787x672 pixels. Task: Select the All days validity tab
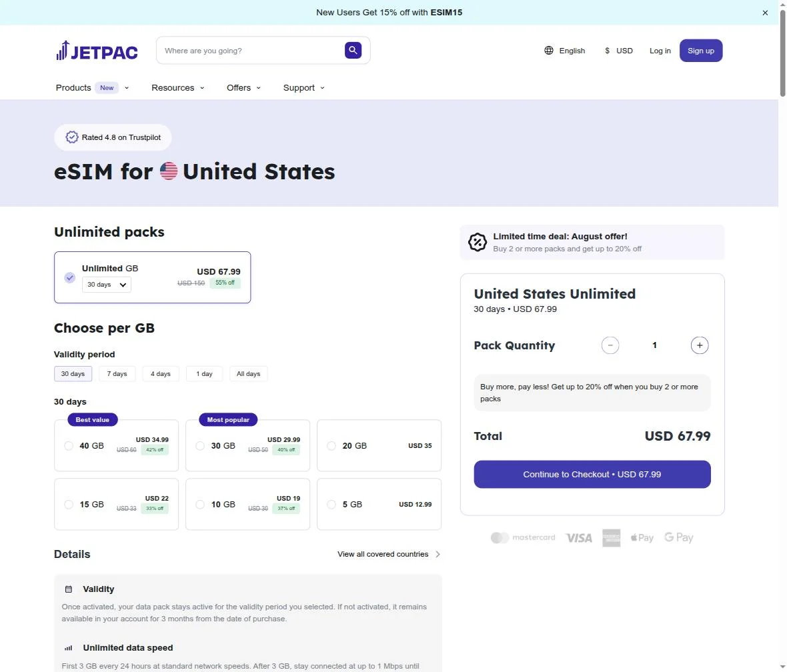click(x=249, y=374)
